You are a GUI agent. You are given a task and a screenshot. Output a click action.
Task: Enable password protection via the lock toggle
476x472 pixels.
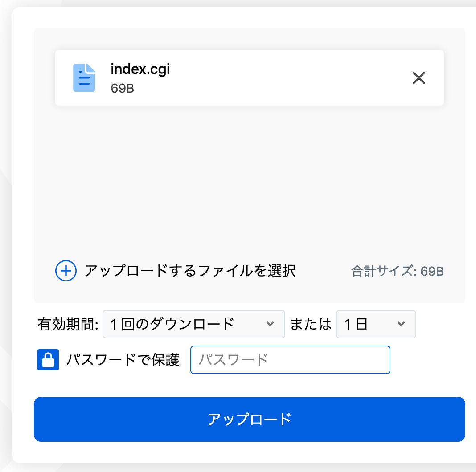point(48,360)
